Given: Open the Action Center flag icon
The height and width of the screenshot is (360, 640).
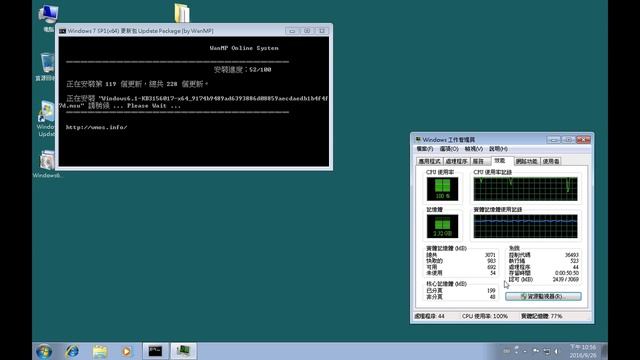Looking at the screenshot, I should [x=536, y=351].
